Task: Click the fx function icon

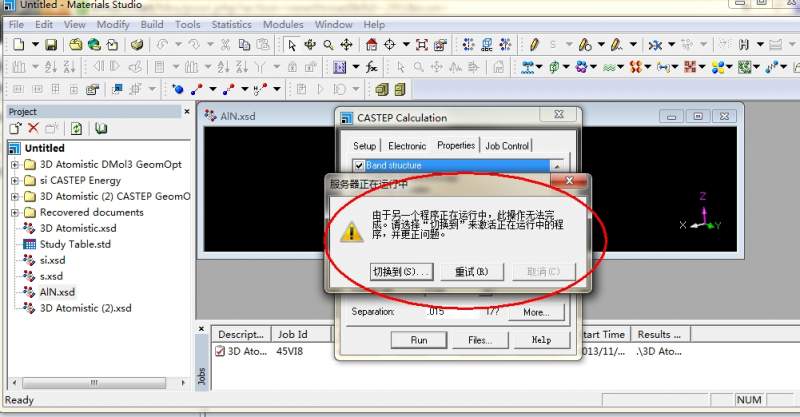Action: [372, 67]
